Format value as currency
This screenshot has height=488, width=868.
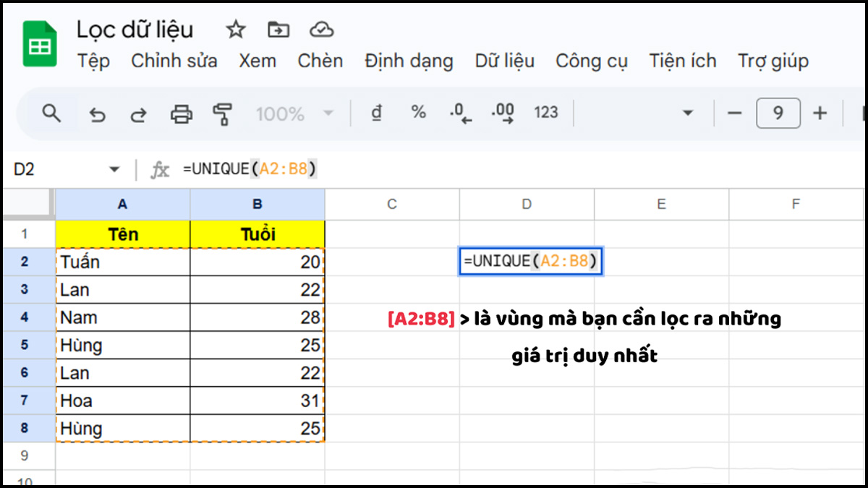point(375,113)
